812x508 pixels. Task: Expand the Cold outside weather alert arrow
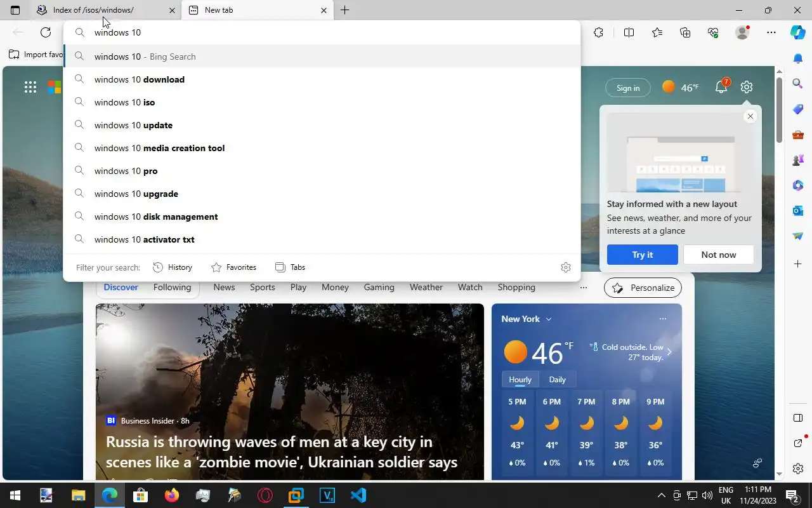point(669,352)
